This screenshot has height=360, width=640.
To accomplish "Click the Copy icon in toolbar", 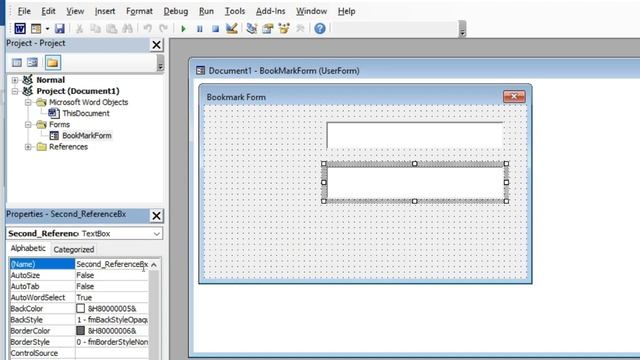I will (x=96, y=29).
